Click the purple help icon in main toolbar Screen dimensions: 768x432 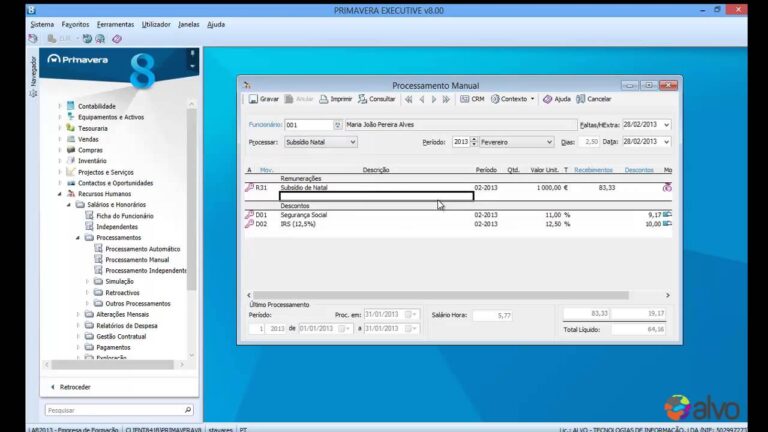[117, 39]
